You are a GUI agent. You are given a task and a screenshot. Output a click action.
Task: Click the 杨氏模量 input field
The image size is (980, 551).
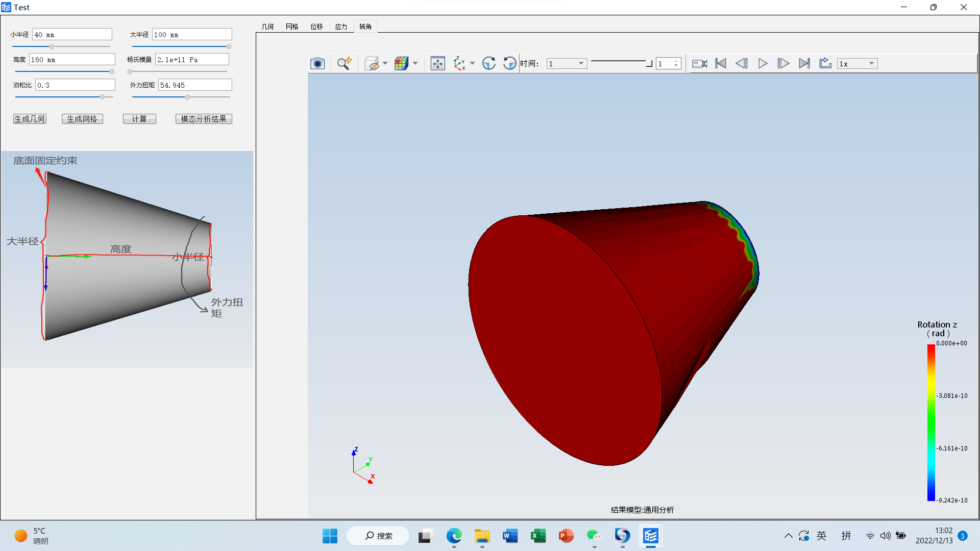[192, 60]
